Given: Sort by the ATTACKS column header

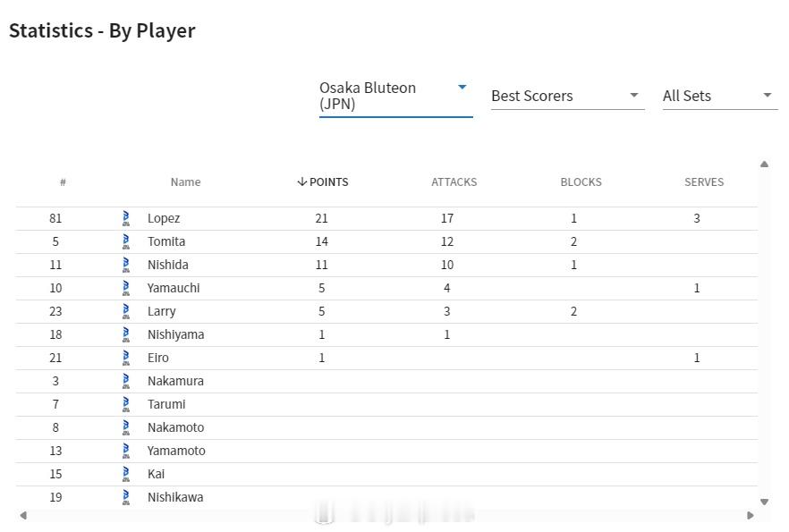Looking at the screenshot, I should pyautogui.click(x=454, y=182).
